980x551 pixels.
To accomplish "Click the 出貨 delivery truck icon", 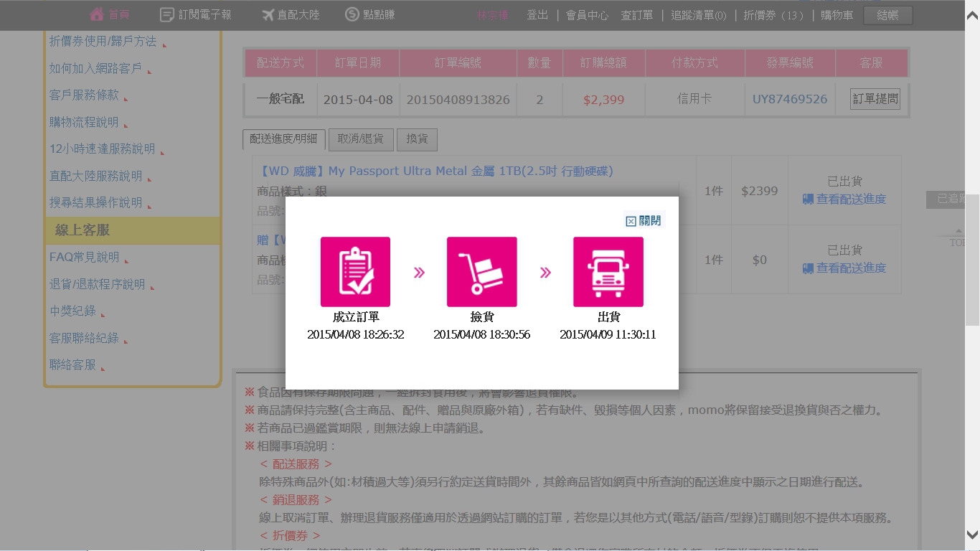I will point(608,272).
